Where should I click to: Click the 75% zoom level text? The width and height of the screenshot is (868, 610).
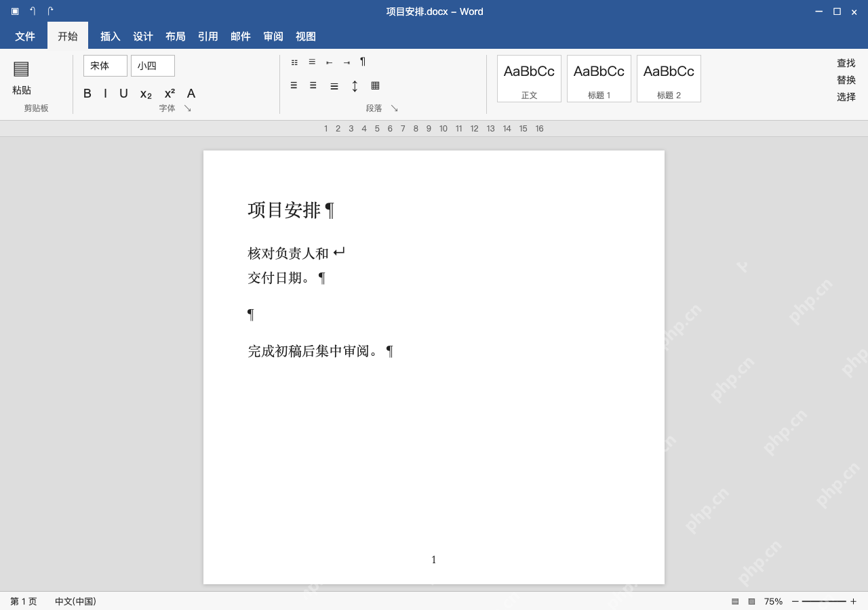pos(773,601)
